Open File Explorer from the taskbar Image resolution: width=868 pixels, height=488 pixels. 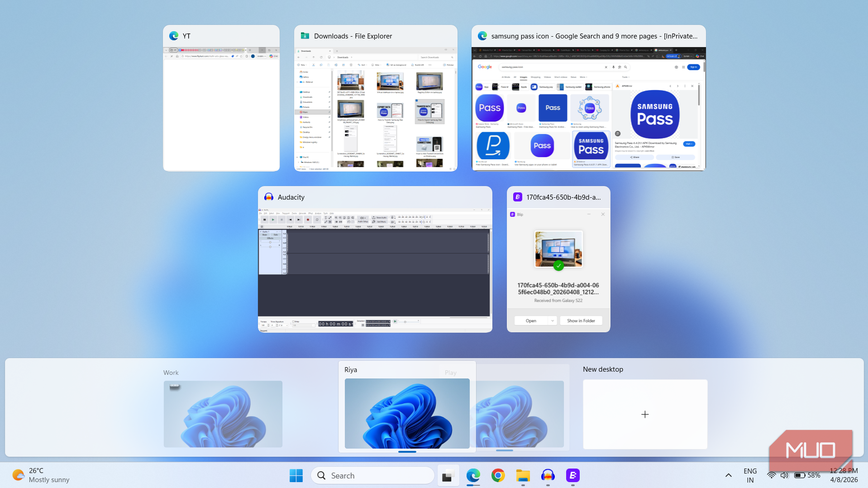[523, 475]
